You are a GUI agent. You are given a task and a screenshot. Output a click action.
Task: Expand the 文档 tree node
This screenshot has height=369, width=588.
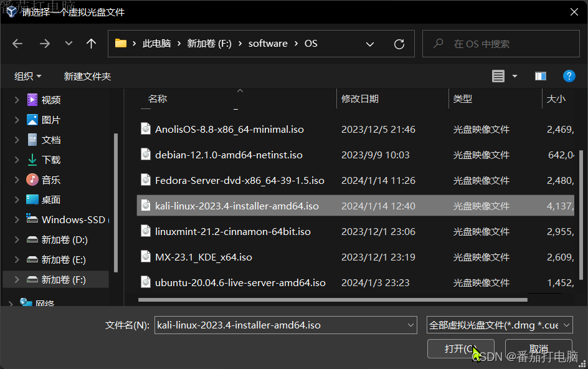point(16,140)
